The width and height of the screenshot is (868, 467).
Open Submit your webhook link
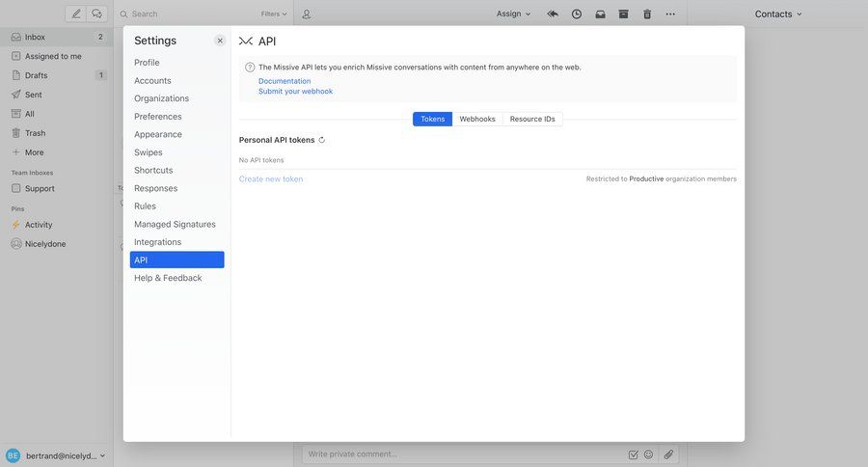point(296,92)
